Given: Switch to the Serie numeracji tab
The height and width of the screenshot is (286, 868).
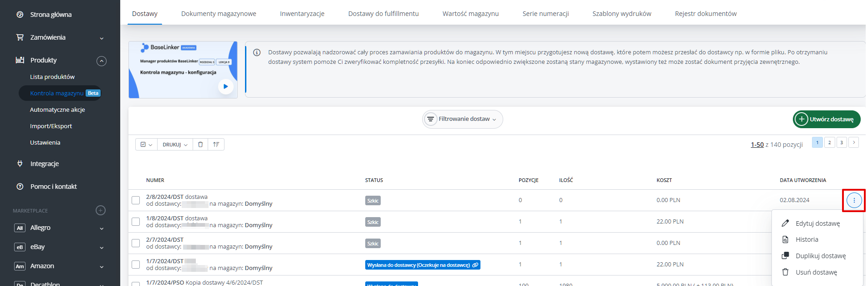Looking at the screenshot, I should point(546,14).
